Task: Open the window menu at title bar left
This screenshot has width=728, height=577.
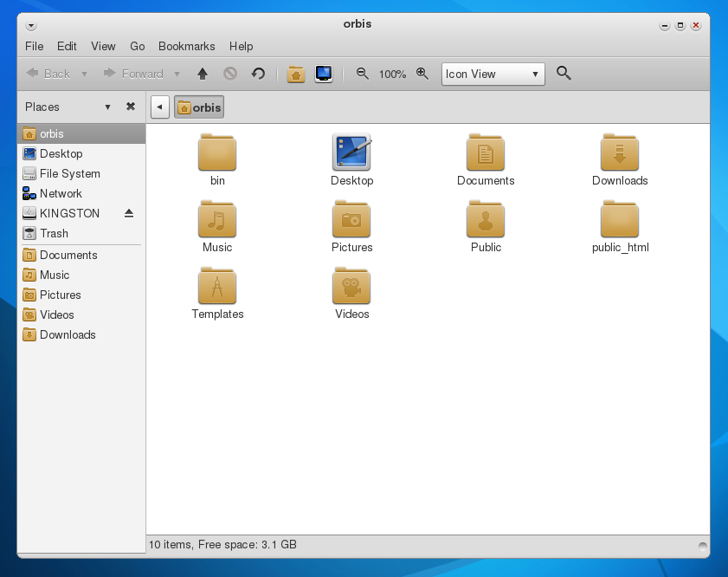Action: (31, 25)
